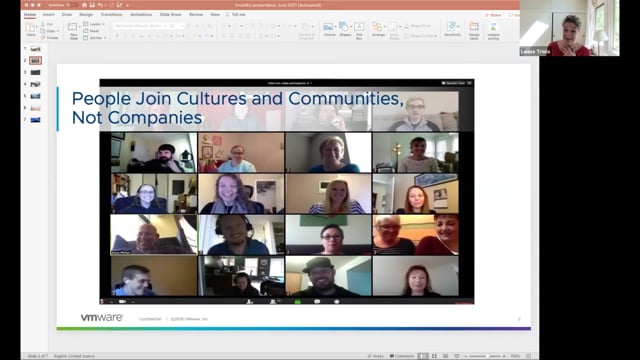Open the Section dropdown
640x360 pixels.
pyautogui.click(x=95, y=38)
